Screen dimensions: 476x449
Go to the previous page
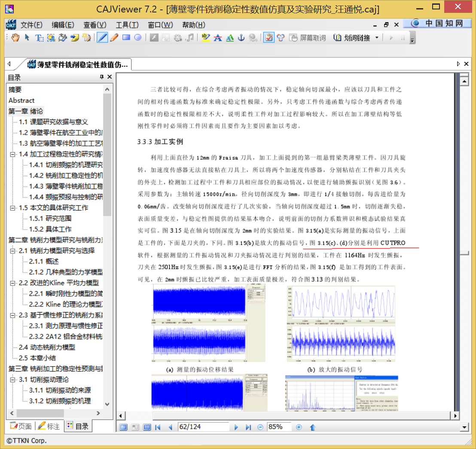tap(170, 427)
